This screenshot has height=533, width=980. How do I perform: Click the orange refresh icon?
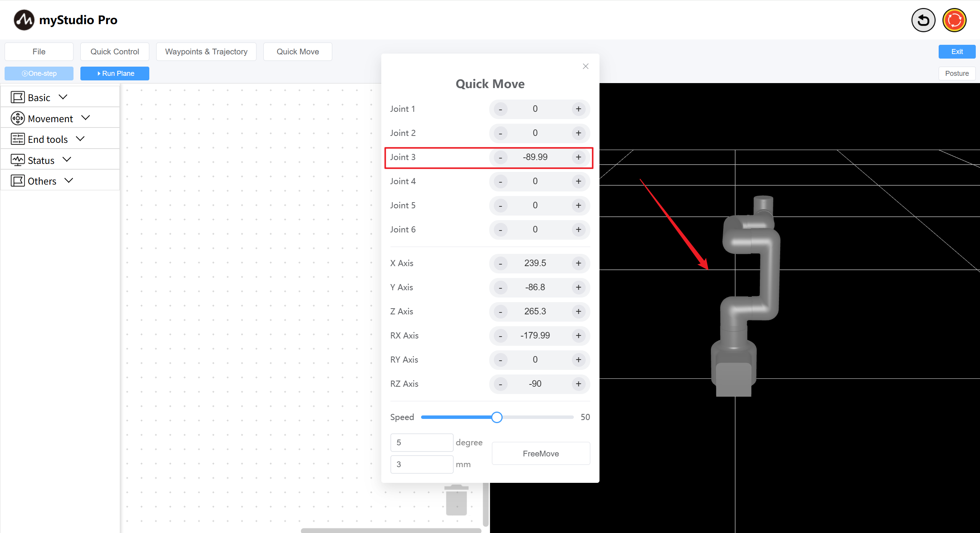[954, 20]
